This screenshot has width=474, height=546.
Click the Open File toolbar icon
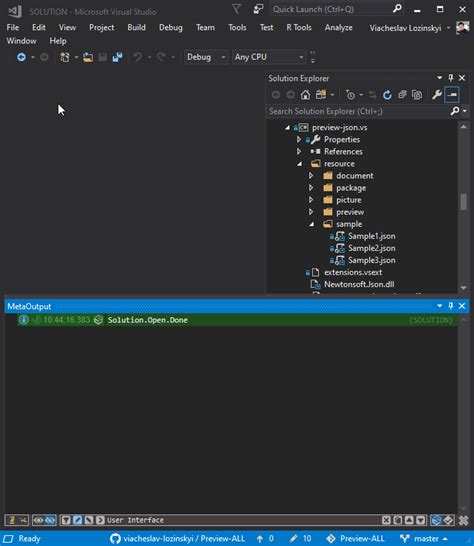point(88,57)
